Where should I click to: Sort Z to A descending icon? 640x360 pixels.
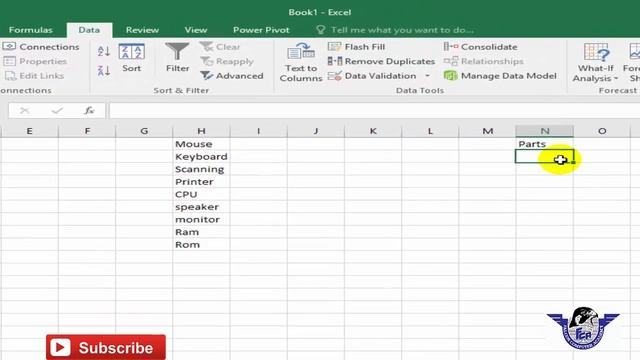pyautogui.click(x=104, y=71)
